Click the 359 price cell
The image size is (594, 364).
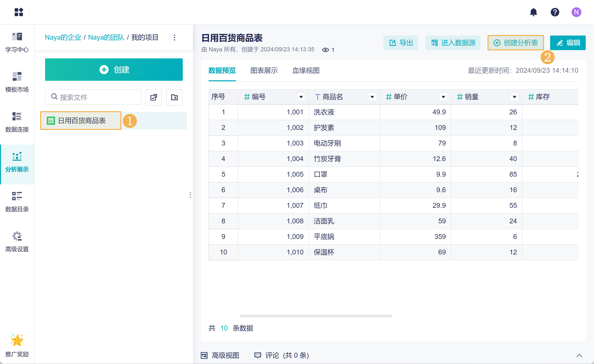click(415, 237)
